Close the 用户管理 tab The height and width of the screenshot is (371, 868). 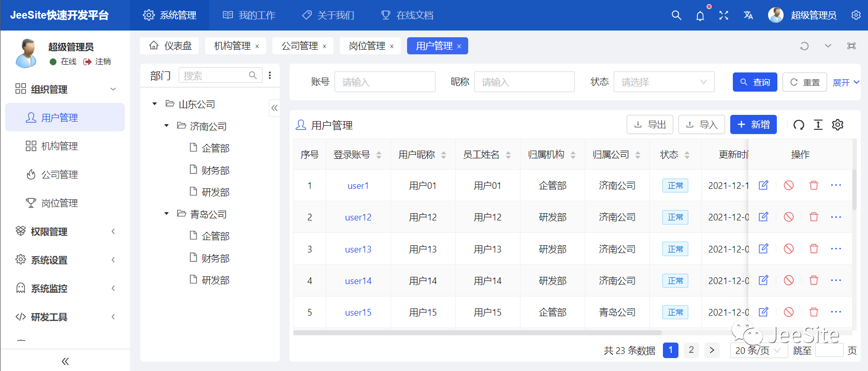click(459, 46)
